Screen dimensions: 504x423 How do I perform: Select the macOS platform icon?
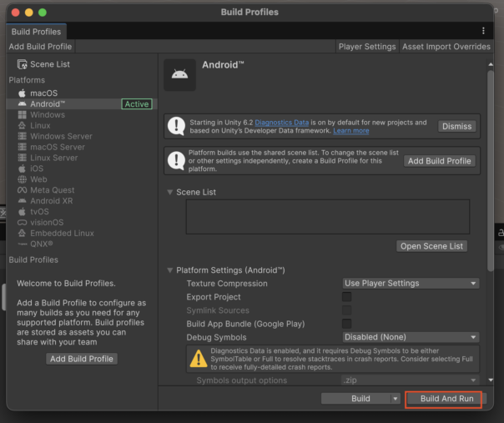pyautogui.click(x=23, y=93)
